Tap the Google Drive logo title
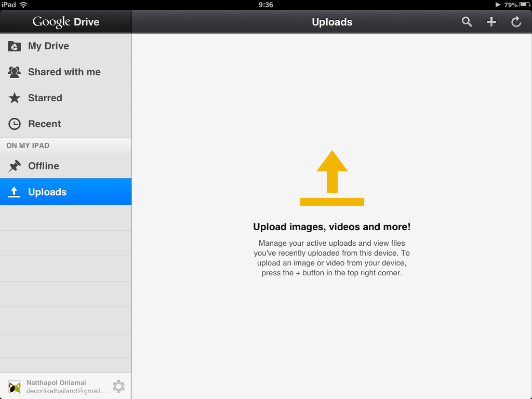The image size is (532, 399). tap(66, 22)
